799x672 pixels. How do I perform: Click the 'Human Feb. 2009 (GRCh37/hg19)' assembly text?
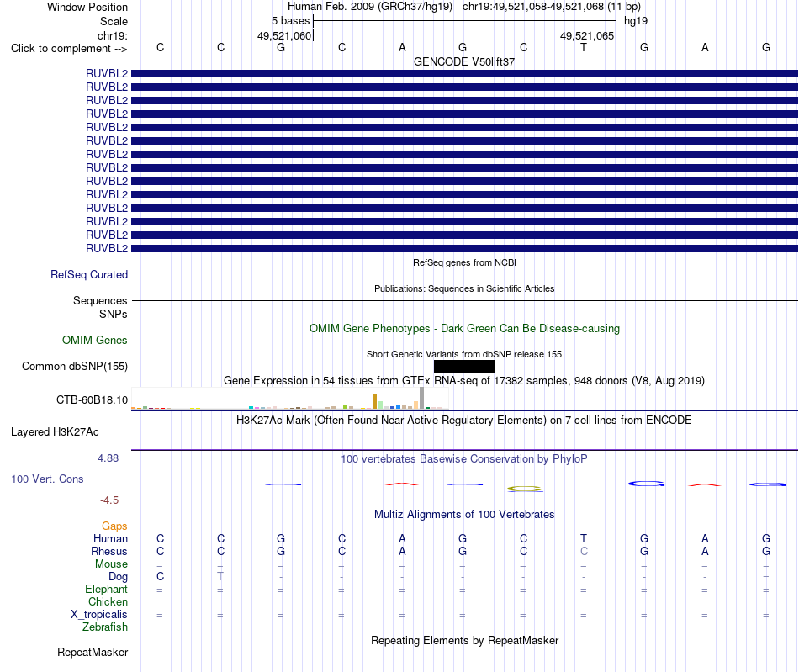point(370,7)
